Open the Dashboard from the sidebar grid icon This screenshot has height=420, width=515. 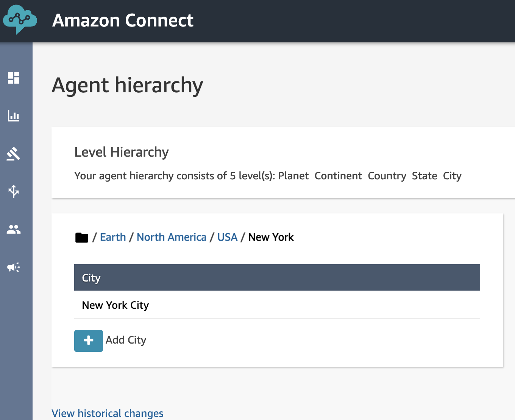pyautogui.click(x=14, y=78)
